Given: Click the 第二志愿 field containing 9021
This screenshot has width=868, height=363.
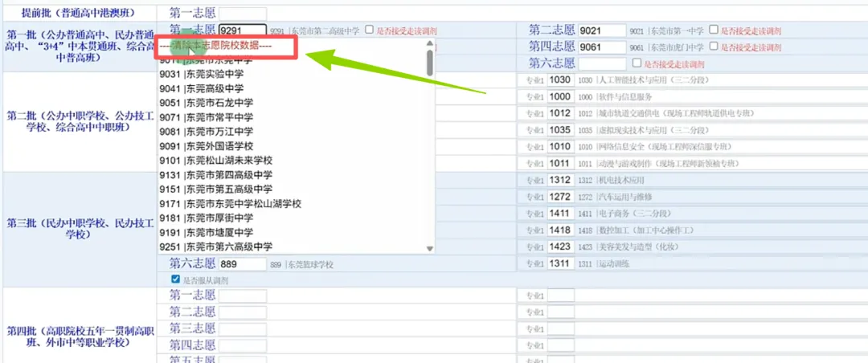Looking at the screenshot, I should tap(602, 31).
